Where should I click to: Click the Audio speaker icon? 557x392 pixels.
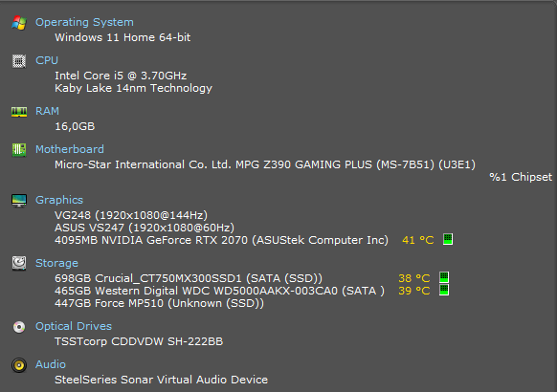(x=19, y=365)
